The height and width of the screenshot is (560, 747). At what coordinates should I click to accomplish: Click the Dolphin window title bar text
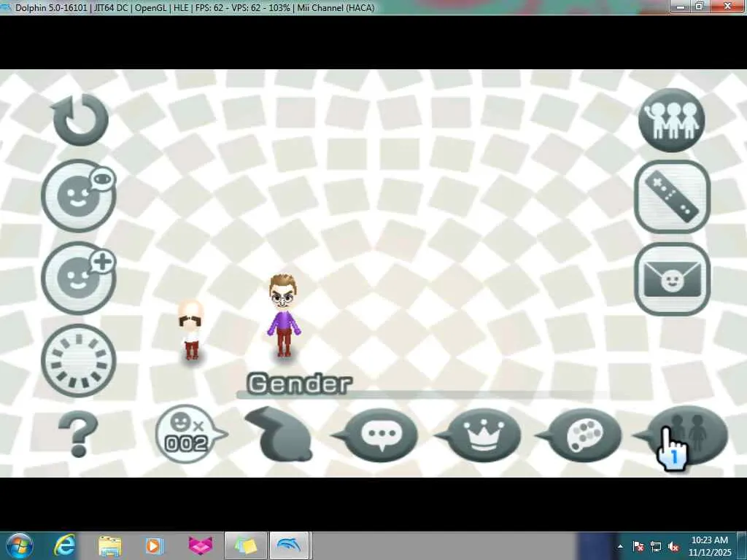[194, 7]
